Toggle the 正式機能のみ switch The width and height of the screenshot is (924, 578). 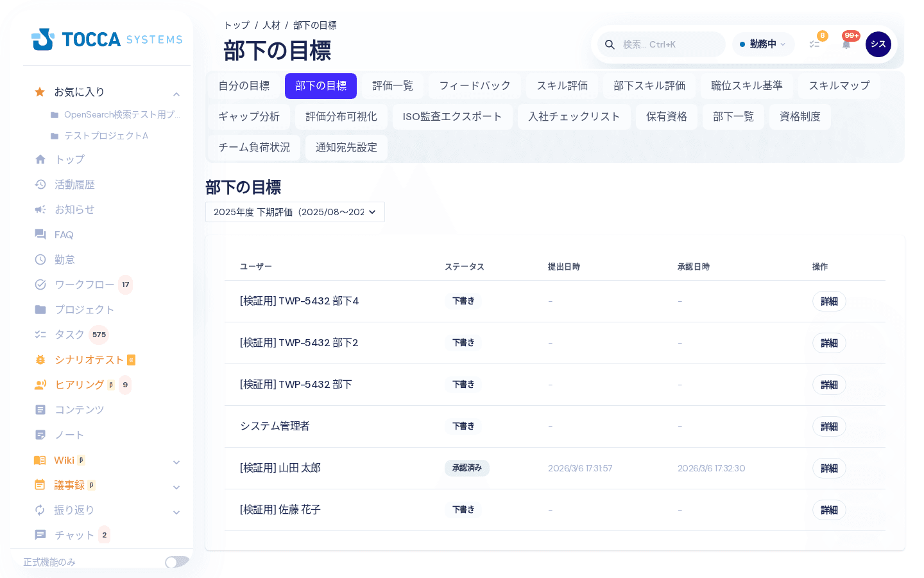pyautogui.click(x=177, y=562)
